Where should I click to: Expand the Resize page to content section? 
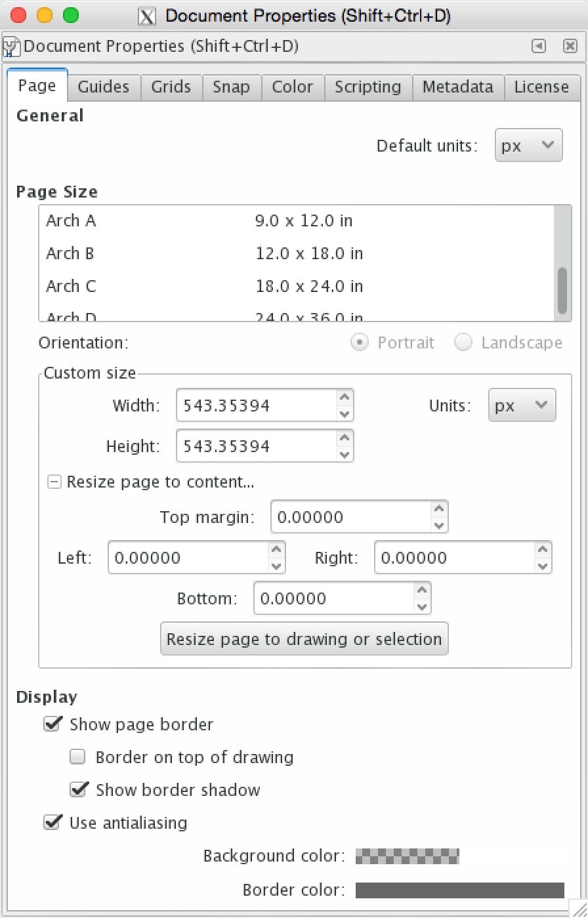click(x=54, y=482)
